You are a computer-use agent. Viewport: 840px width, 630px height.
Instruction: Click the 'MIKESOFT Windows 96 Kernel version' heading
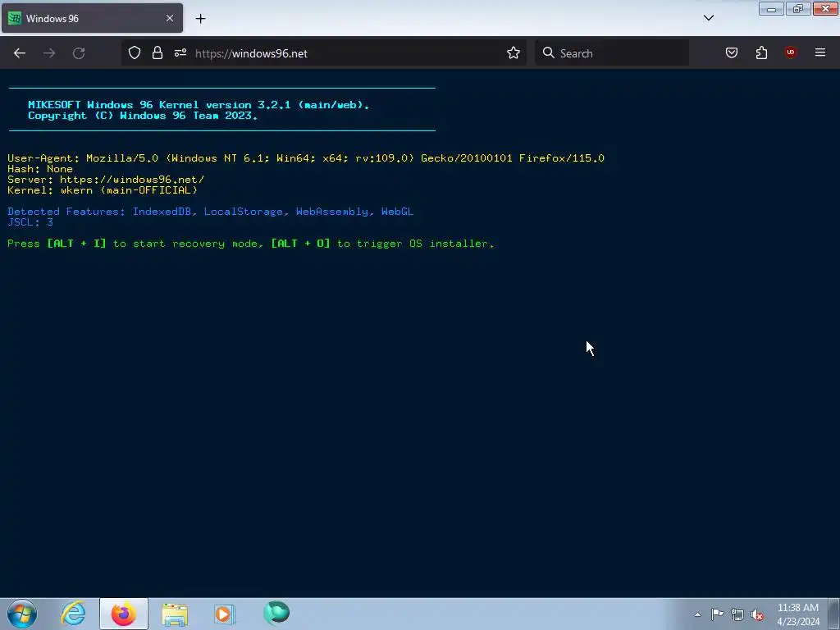tap(199, 105)
